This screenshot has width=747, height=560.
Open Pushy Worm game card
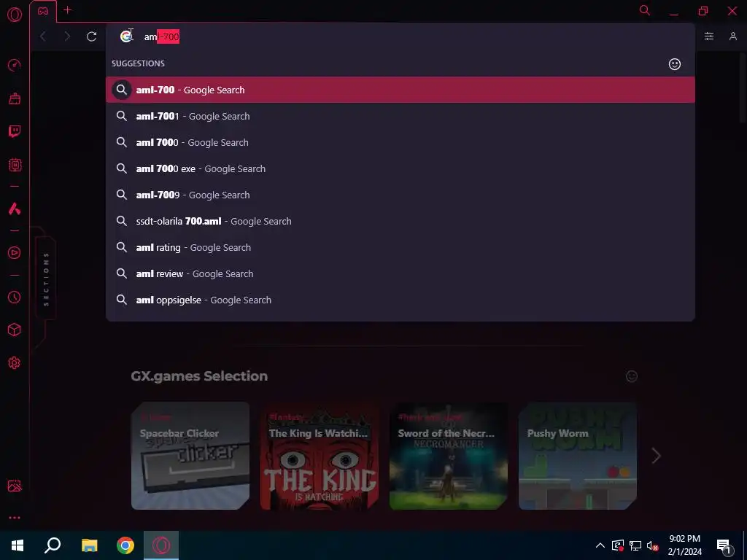pos(578,456)
